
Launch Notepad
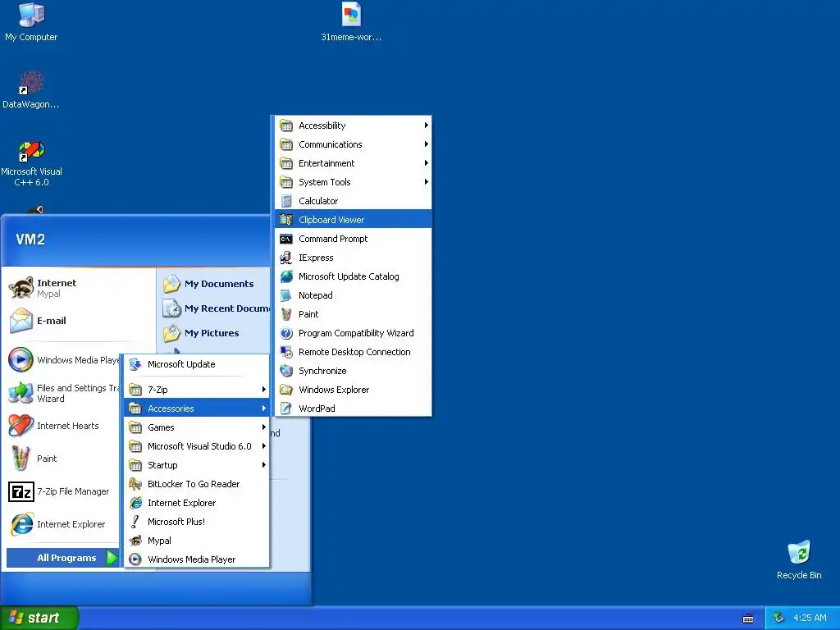[x=353, y=295]
